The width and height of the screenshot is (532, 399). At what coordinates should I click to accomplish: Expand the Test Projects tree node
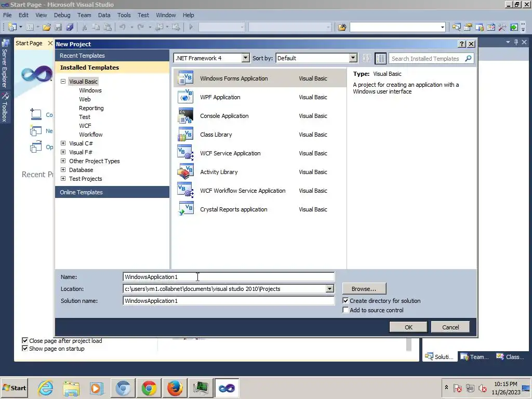tap(63, 179)
